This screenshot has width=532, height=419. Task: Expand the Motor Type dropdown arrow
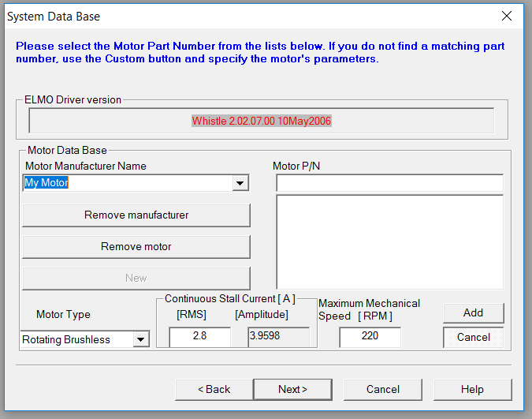coord(141,339)
